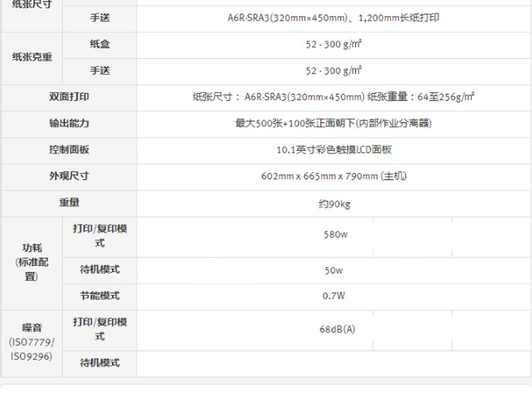Image resolution: width=532 pixels, height=416 pixels.
Task: Click the 最大500张+100张 output capacity value
Action: (x=333, y=123)
